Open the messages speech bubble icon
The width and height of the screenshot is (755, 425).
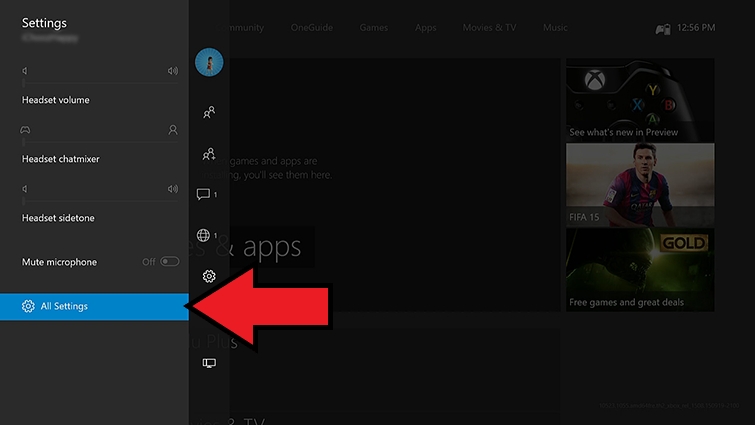pos(204,194)
